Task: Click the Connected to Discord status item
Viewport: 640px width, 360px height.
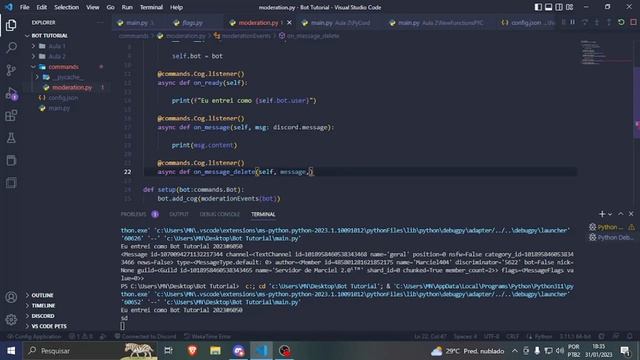Action: click(145, 337)
